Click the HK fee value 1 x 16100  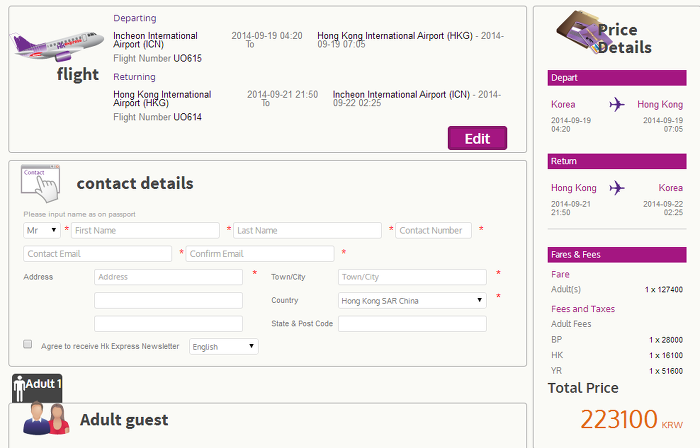pyautogui.click(x=666, y=356)
